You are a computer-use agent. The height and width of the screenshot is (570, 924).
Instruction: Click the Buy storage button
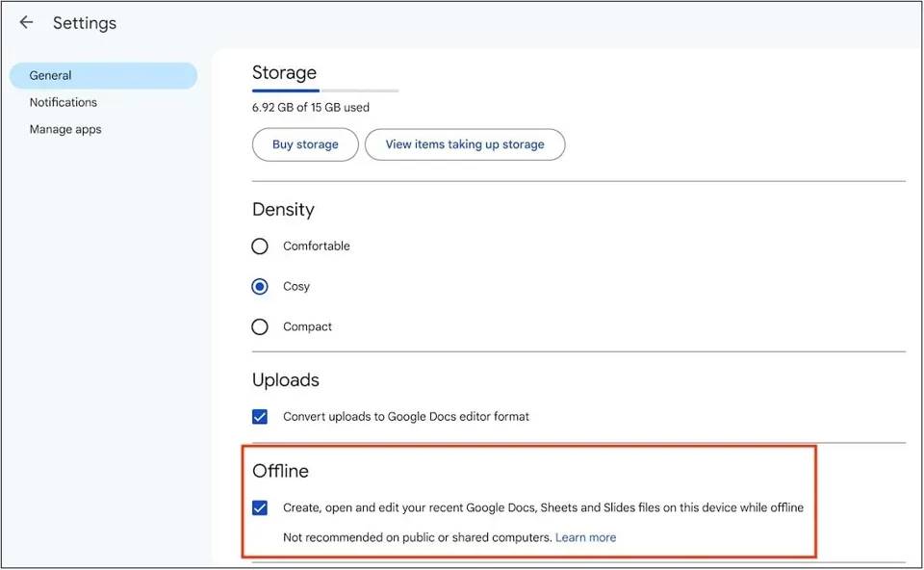click(x=305, y=144)
